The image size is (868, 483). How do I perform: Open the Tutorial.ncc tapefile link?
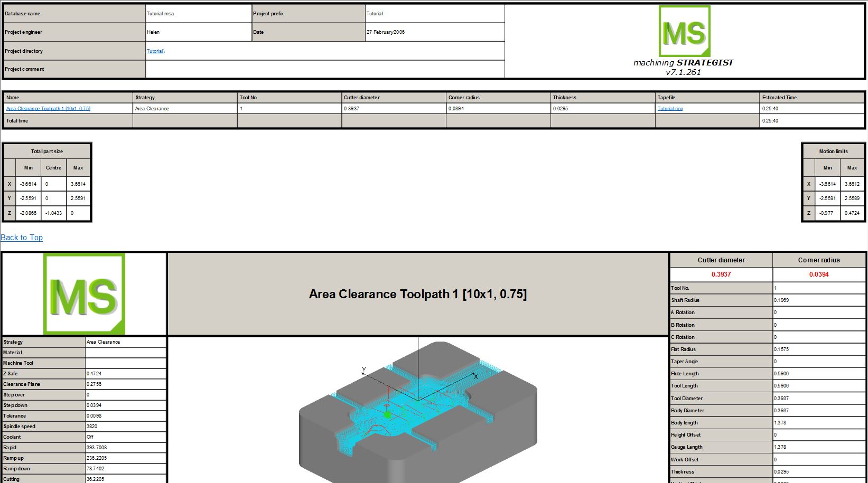click(670, 109)
